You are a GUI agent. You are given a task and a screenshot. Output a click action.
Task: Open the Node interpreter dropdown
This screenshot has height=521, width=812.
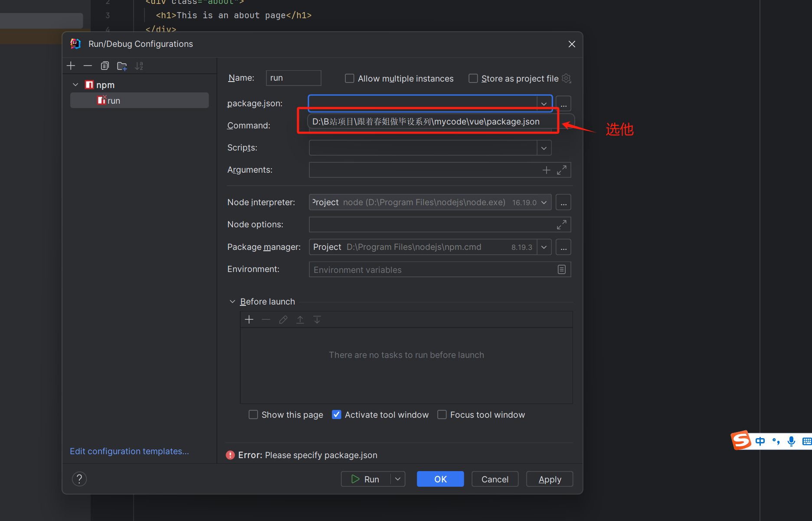pyautogui.click(x=544, y=203)
